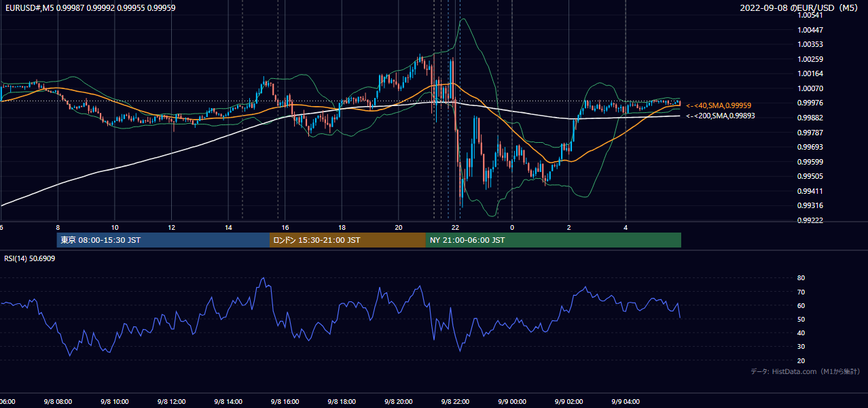Viewport: 868px width, 408px height.
Task: Click hour 22 label under the price chart
Action: tap(456, 228)
